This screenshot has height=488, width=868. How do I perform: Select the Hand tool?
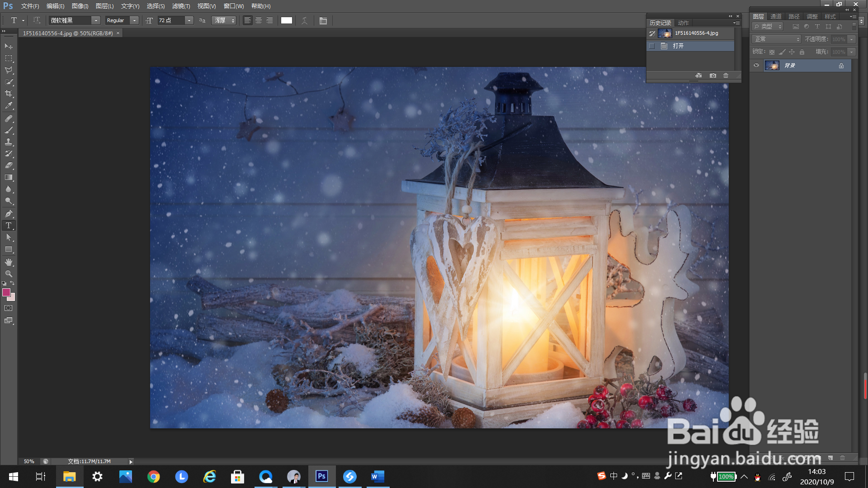[x=9, y=262]
